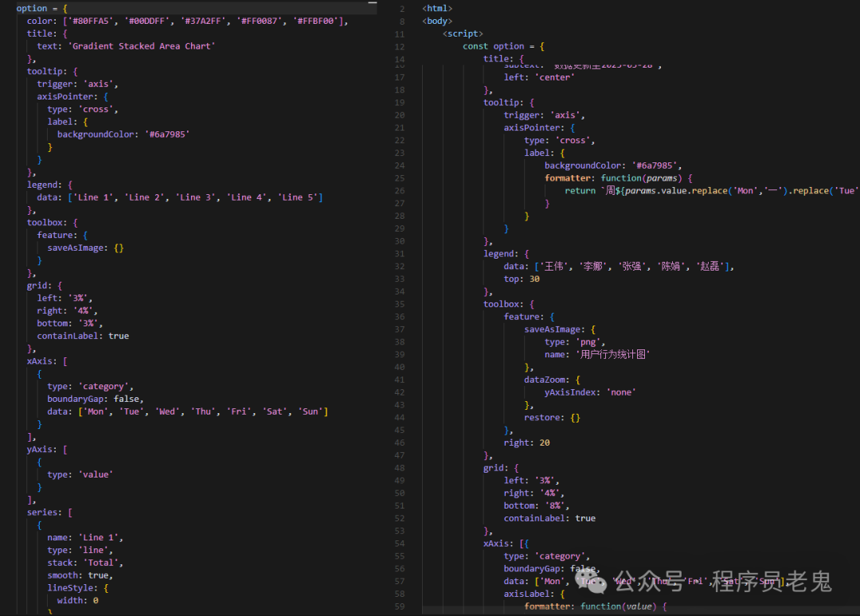
Task: Click the name '王伟' in legend data
Action: [554, 267]
